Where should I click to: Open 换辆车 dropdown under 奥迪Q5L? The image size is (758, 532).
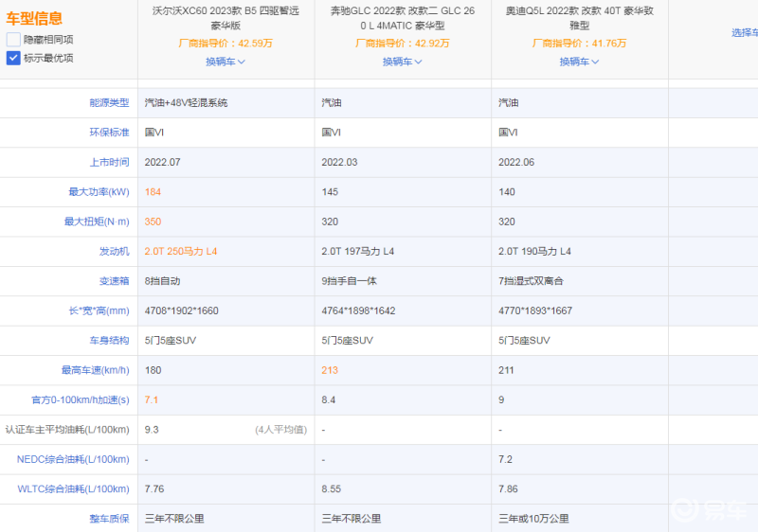(579, 62)
